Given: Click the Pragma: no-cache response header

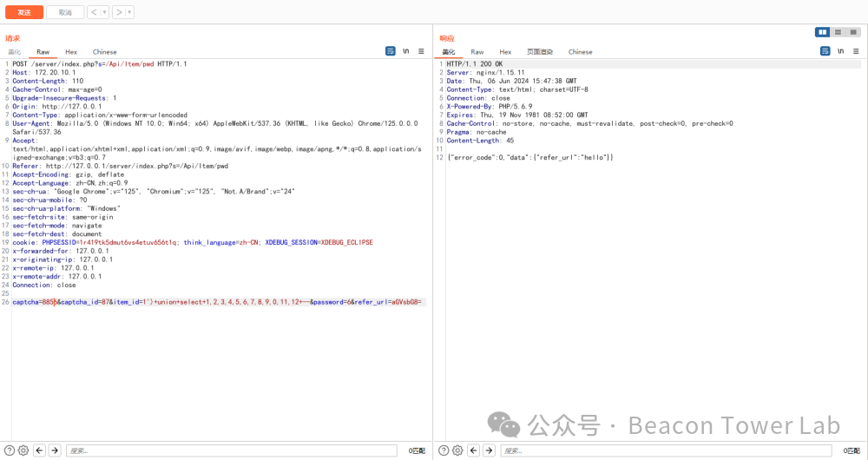Looking at the screenshot, I should pyautogui.click(x=476, y=132).
